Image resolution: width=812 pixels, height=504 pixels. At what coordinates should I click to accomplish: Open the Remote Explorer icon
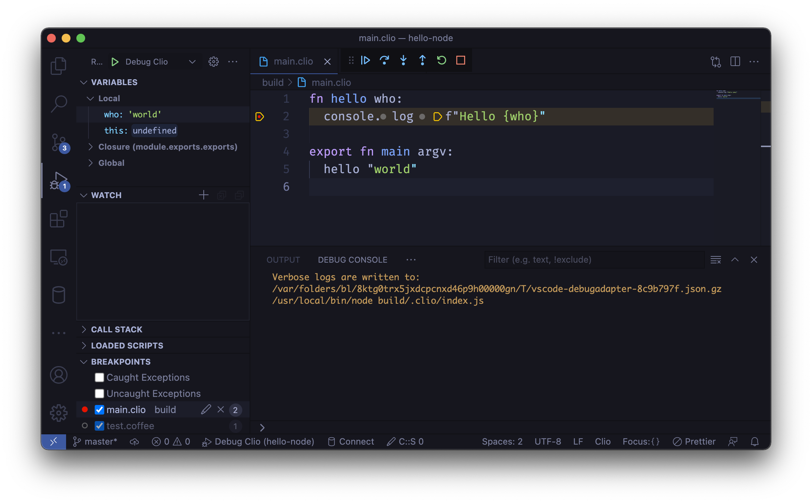pos(58,257)
